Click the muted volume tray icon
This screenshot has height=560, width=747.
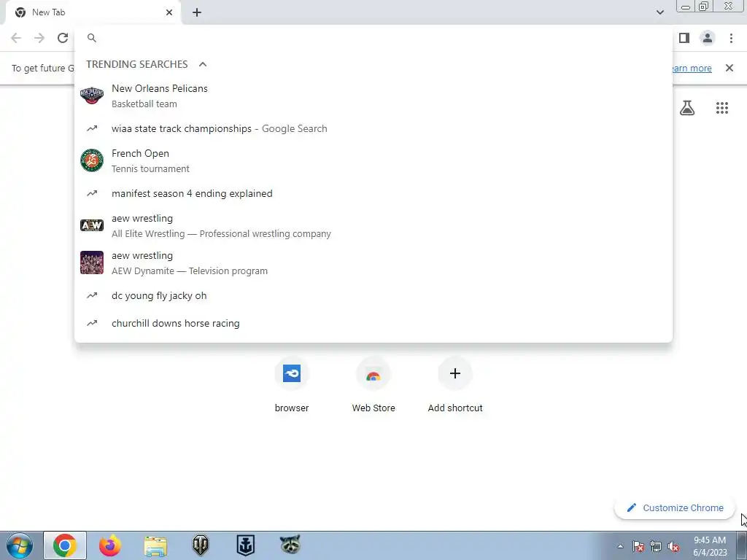coord(673,546)
